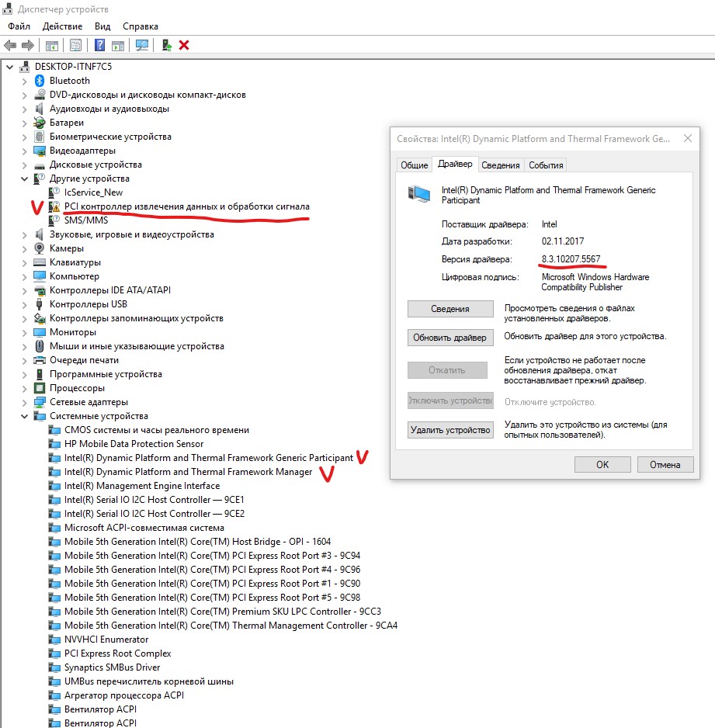Select Intel(R) Serial IO I2C Host Controller — 9CE1
This screenshot has width=715, height=728.
click(x=154, y=500)
